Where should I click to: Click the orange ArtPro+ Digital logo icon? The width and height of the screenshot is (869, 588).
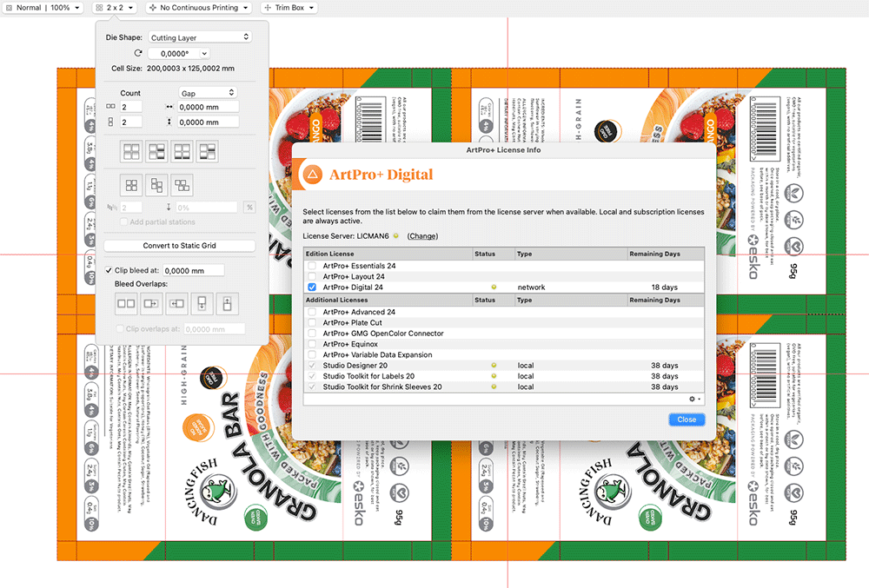coord(312,175)
